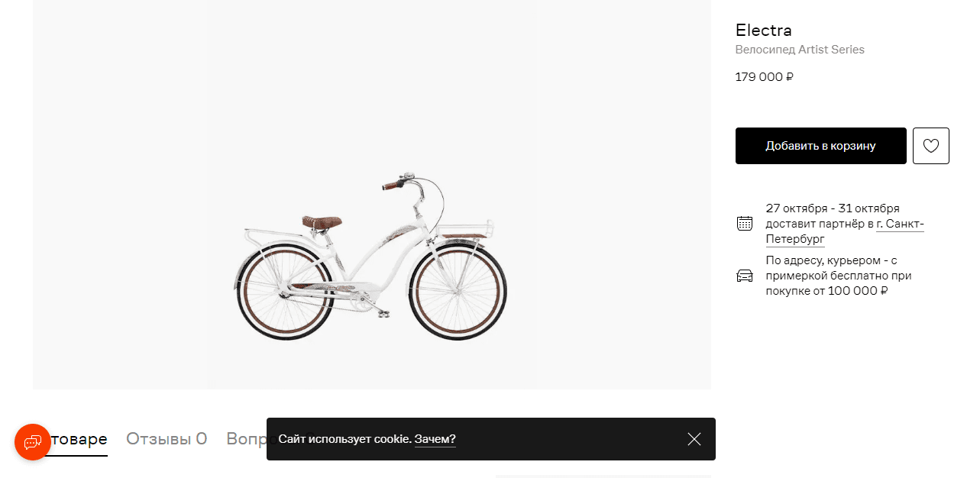Screen dimensions: 980x478
Task: Dismiss the cookie notification banner
Action: click(694, 439)
